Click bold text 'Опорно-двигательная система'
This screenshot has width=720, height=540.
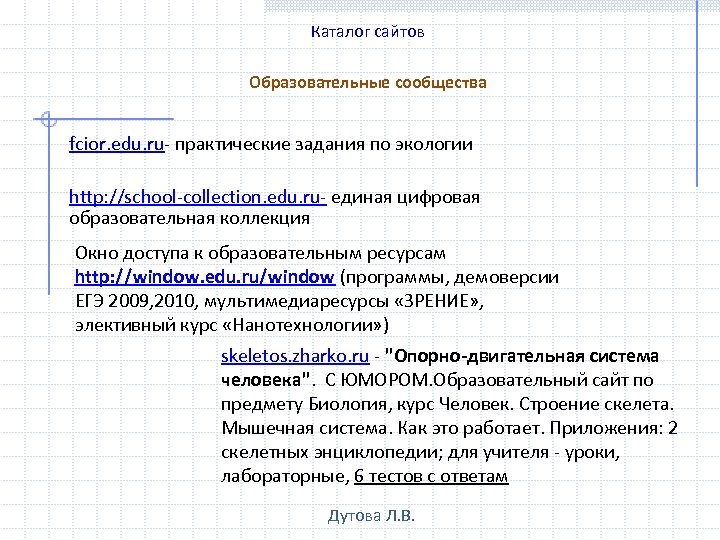point(527,356)
